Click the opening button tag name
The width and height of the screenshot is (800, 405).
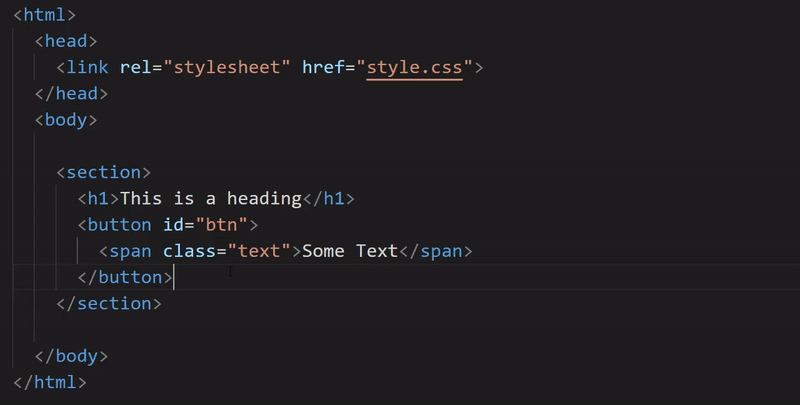[119, 225]
